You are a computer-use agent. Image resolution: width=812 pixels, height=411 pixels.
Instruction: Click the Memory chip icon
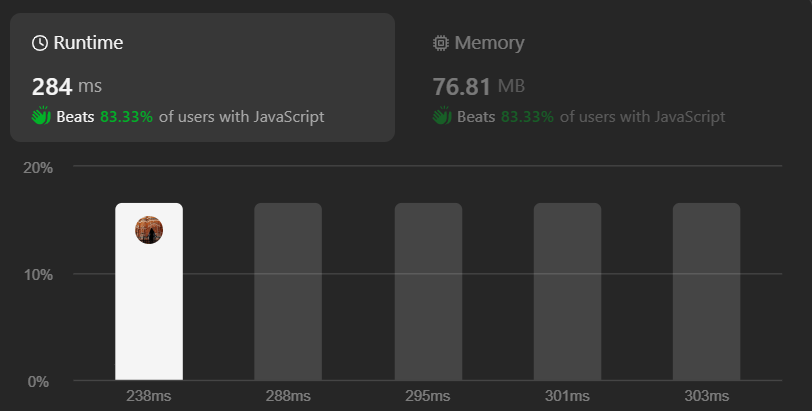pos(441,43)
